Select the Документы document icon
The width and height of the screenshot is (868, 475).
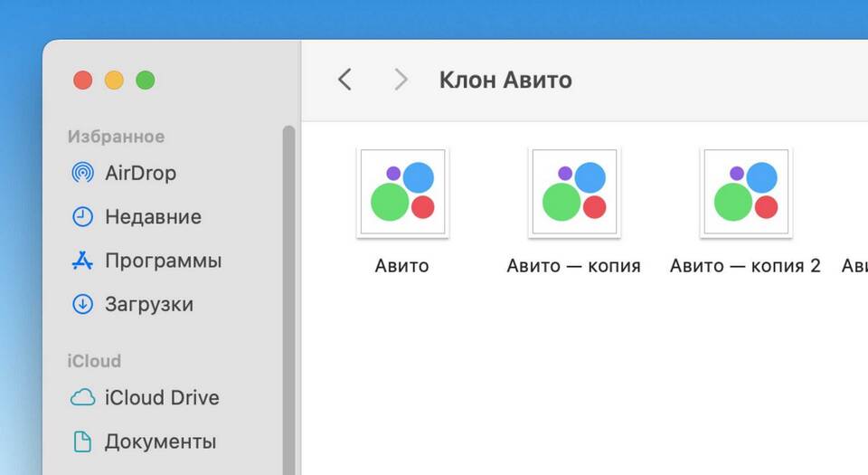coord(82,442)
